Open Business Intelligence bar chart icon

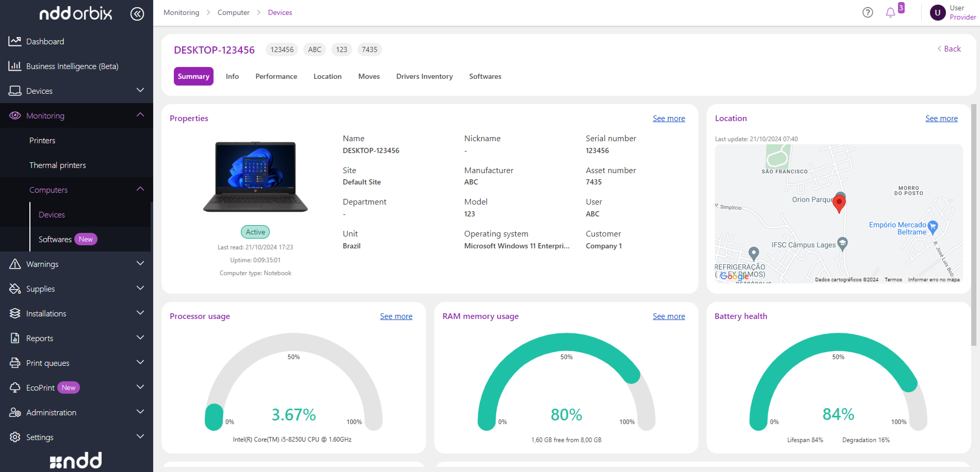[14, 66]
